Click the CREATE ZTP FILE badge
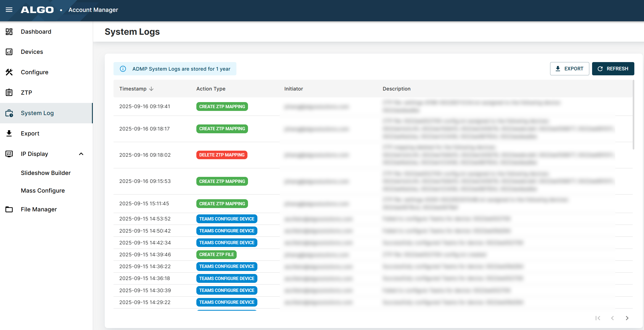Screen dimensions: 644x330 click(217, 255)
